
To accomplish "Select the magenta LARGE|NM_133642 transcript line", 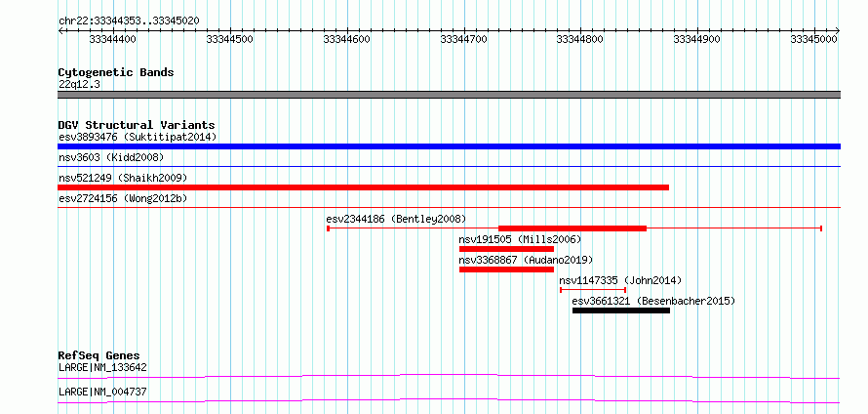I will click(x=449, y=376).
